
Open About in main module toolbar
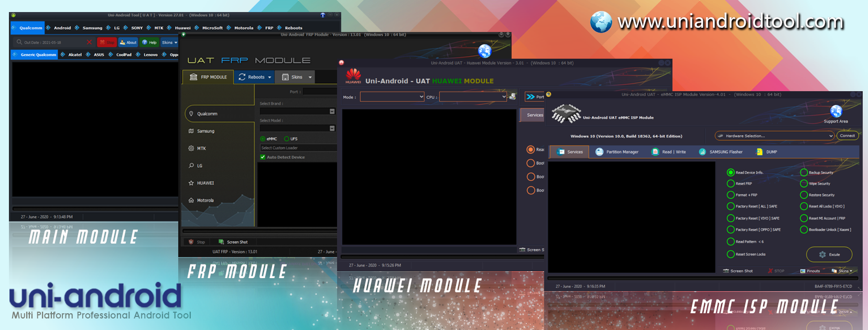coord(128,42)
